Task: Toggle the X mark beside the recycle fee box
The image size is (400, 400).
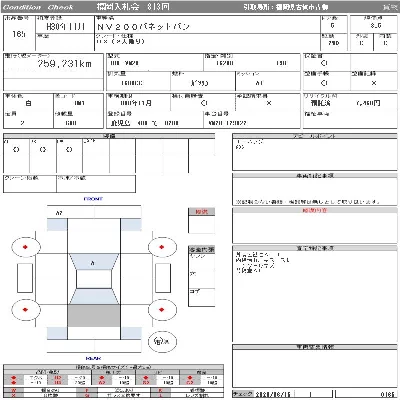Action: 269,103
